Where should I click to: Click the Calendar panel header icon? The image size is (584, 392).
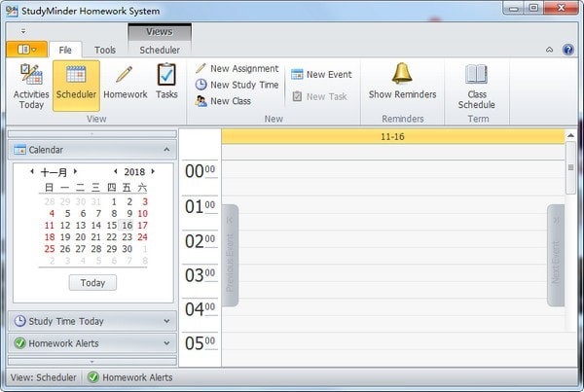click(19, 150)
